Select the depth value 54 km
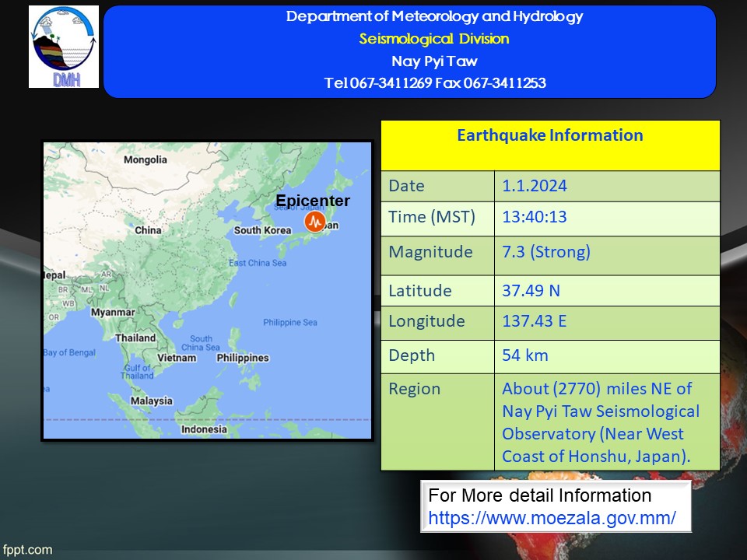The width and height of the screenshot is (747, 560). [x=525, y=355]
